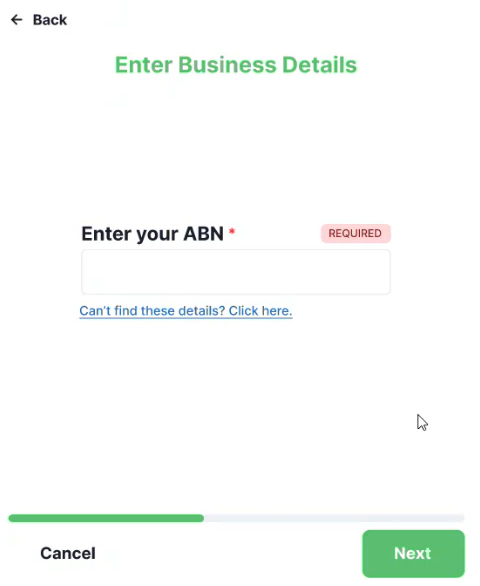Viewport: 480px width, 586px height.
Task: Click the grey unfilled portion of progress bar
Action: click(334, 518)
